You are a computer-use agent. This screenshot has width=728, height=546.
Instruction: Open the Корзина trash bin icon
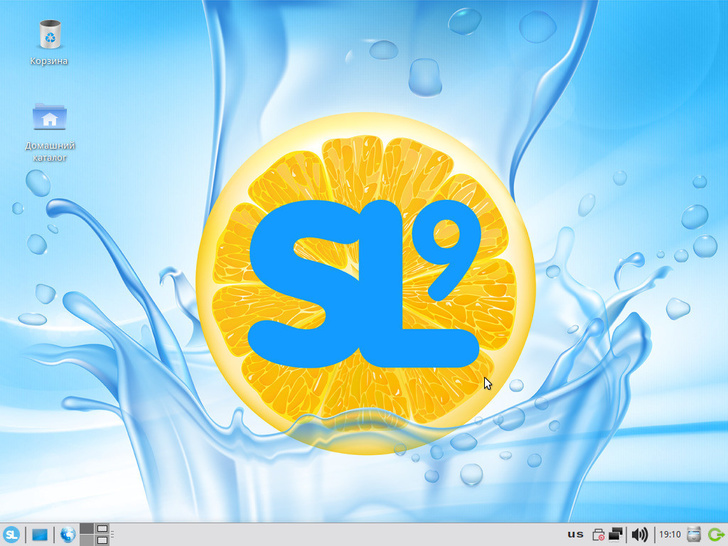(50, 35)
